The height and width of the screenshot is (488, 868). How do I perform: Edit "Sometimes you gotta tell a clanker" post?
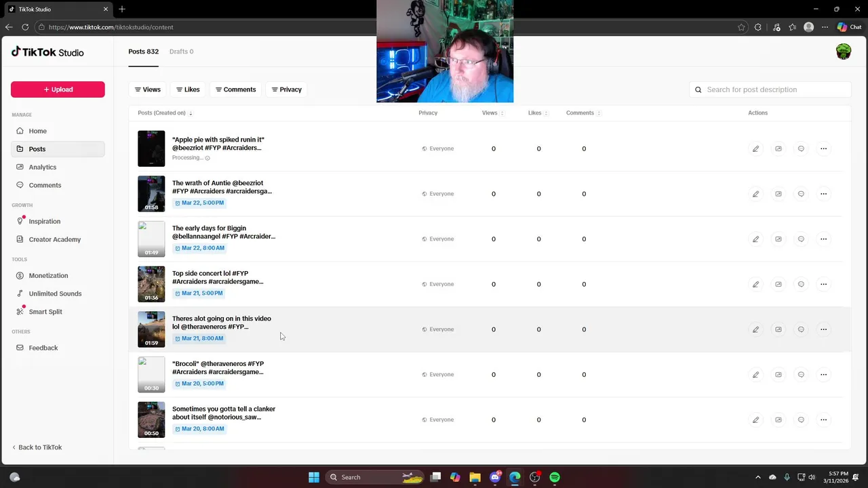click(x=755, y=420)
